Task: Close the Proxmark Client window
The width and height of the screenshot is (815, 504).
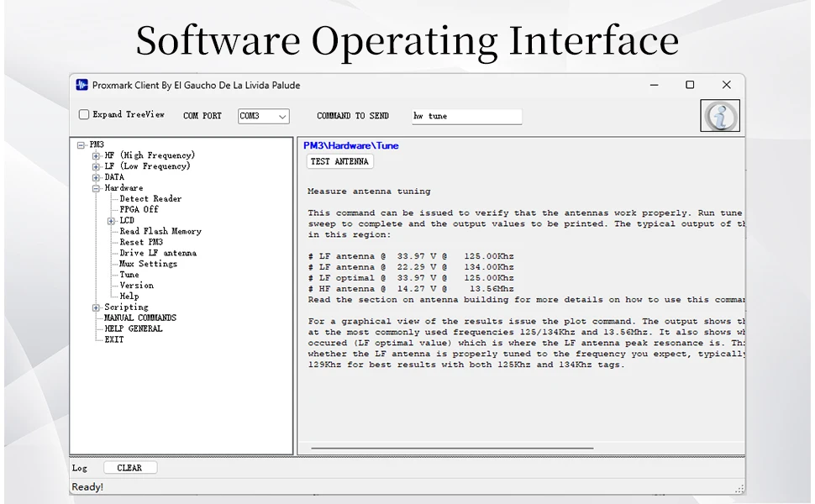Action: pos(727,85)
